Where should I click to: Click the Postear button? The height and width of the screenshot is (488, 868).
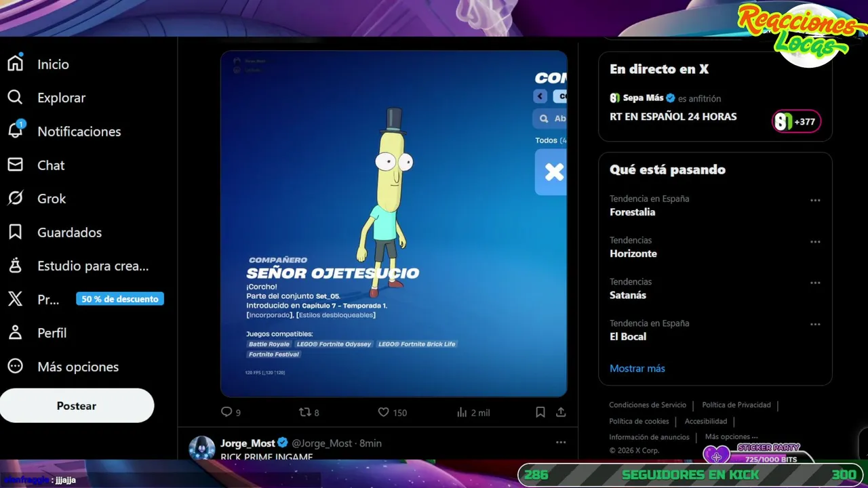coord(77,405)
